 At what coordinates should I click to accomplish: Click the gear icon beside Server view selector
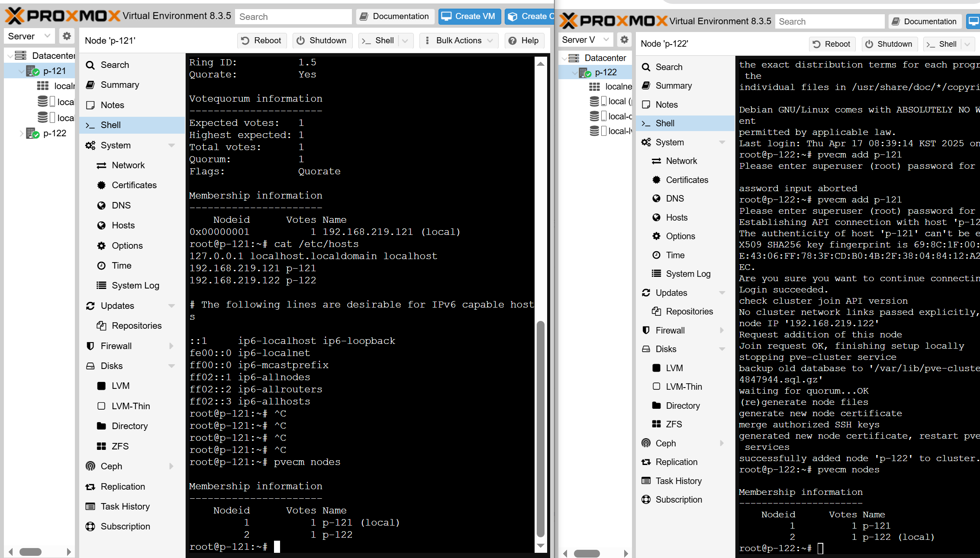pyautogui.click(x=67, y=36)
